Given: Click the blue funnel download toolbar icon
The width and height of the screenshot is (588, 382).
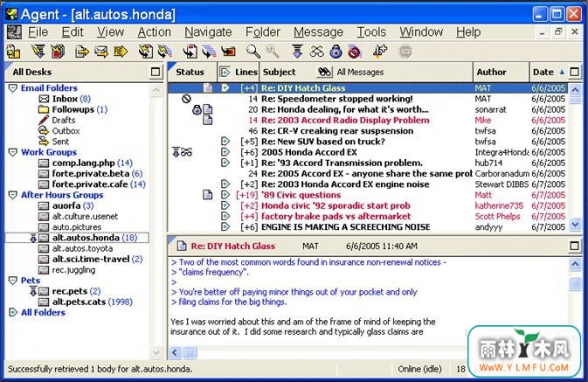Looking at the screenshot, I should pyautogui.click(x=297, y=52).
